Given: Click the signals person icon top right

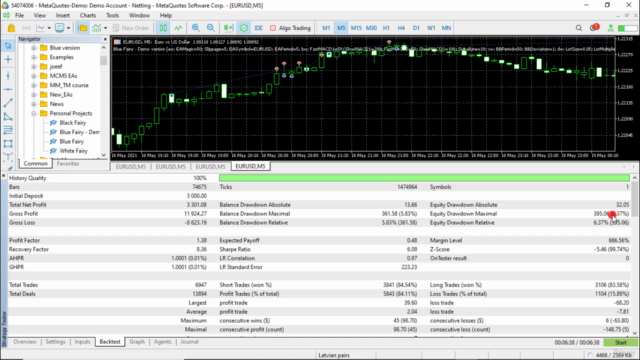Looking at the screenshot, I should 611,28.
